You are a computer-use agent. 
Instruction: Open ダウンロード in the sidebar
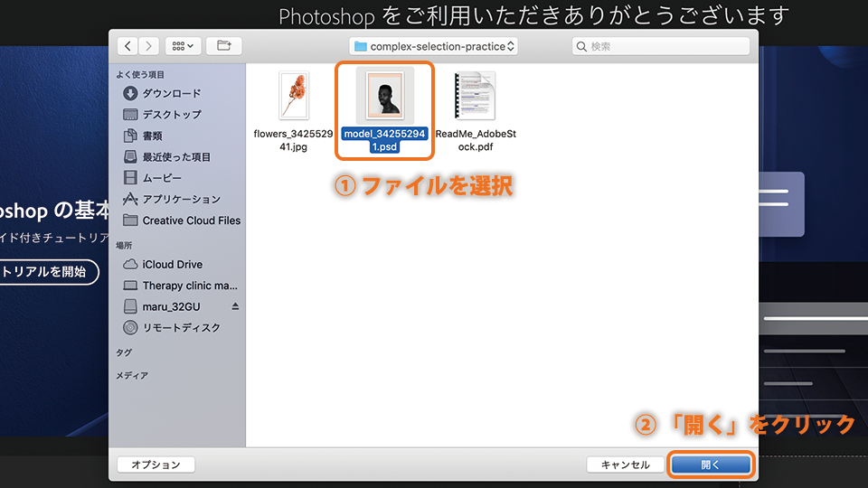(172, 93)
